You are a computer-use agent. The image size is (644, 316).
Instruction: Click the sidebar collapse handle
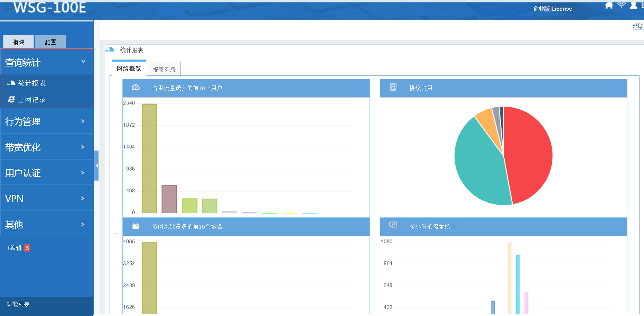click(x=97, y=165)
